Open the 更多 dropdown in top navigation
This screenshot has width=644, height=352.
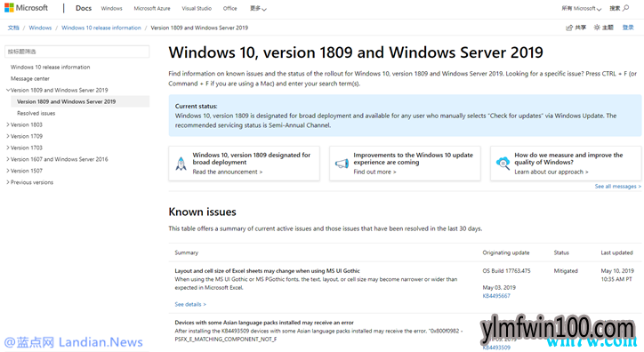coord(258,8)
